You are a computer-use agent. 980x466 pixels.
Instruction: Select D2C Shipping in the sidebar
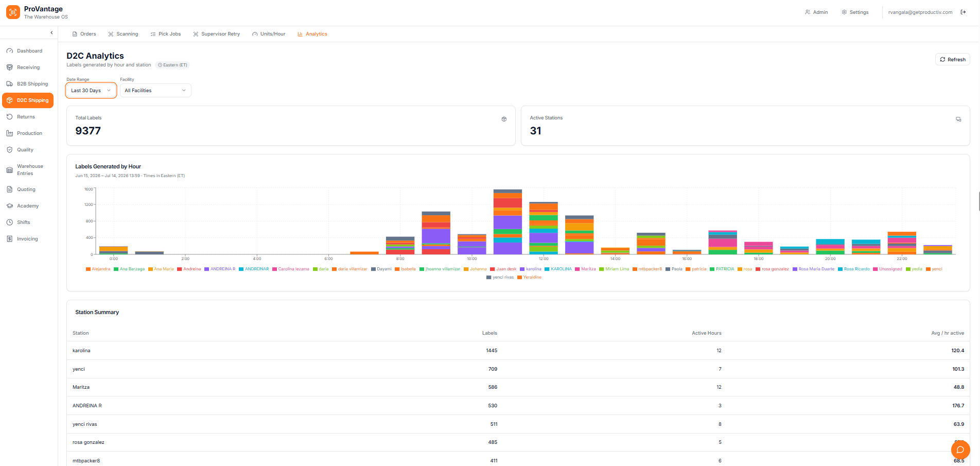[x=28, y=100]
